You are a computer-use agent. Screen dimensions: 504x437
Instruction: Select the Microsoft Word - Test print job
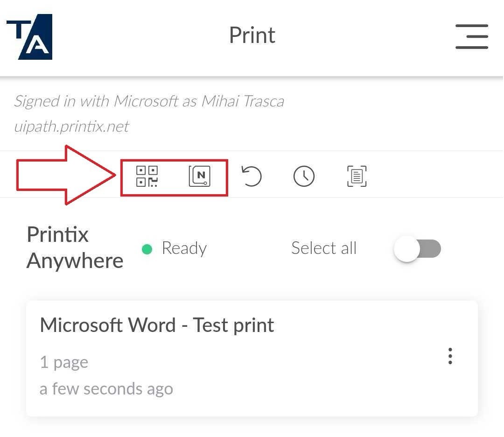click(x=252, y=358)
